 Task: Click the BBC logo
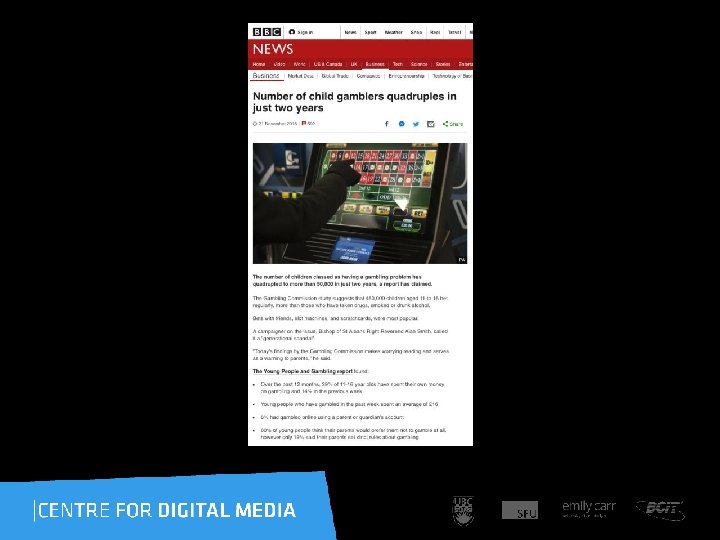[x=267, y=32]
